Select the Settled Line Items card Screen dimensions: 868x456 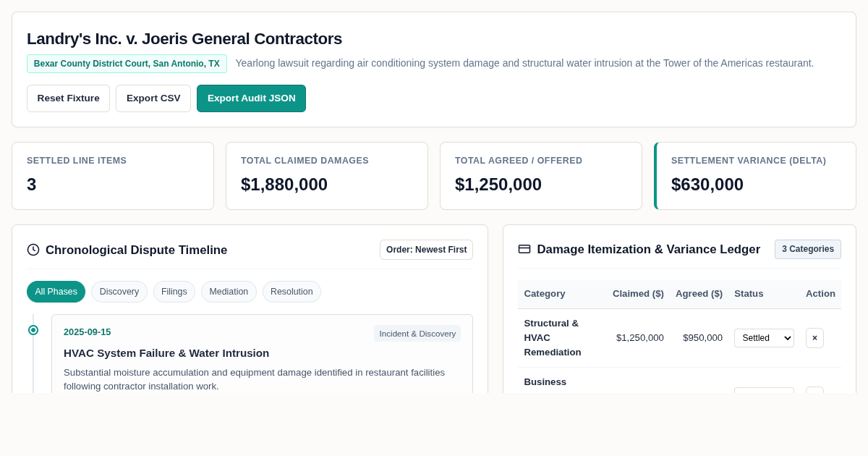point(113,176)
